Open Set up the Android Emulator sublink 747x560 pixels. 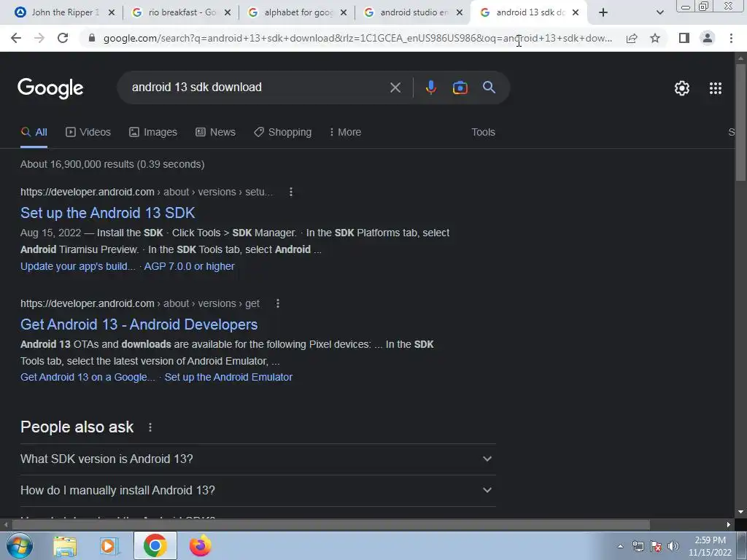(x=228, y=377)
